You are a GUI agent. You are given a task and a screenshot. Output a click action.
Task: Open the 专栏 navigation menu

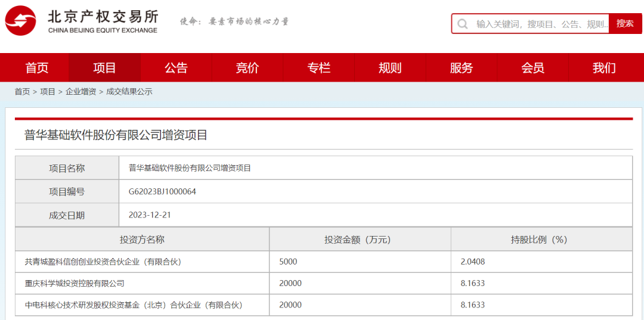(x=319, y=68)
